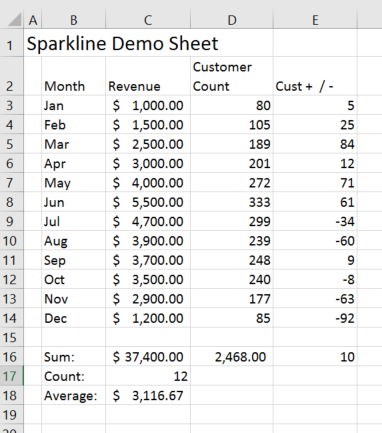Screen dimensions: 382x433
Task: Select the 'Apr' month cell
Action: pyautogui.click(x=74, y=163)
